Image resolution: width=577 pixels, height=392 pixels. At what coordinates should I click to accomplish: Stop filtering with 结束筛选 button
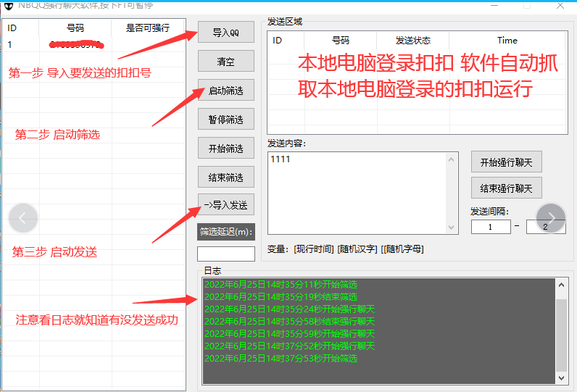226,178
